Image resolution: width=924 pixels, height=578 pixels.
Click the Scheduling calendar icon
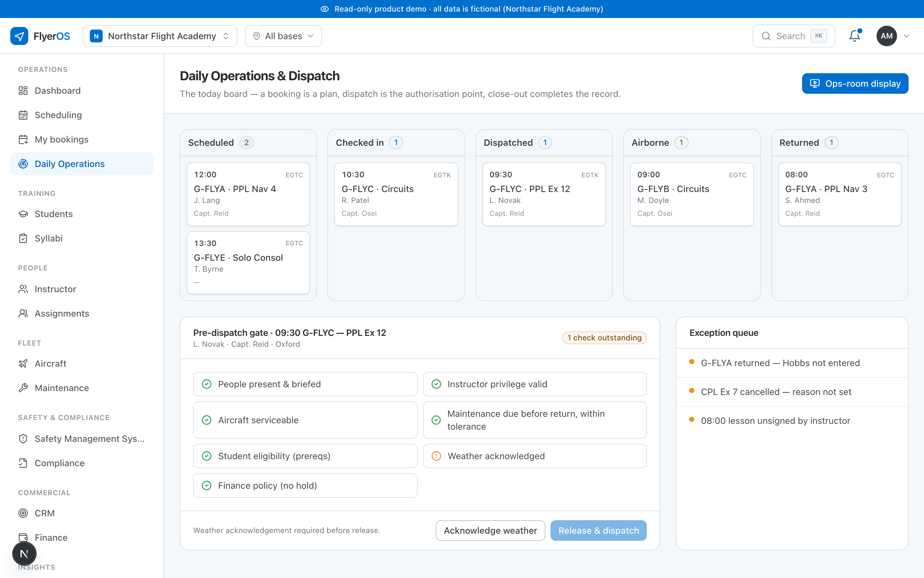pyautogui.click(x=23, y=115)
